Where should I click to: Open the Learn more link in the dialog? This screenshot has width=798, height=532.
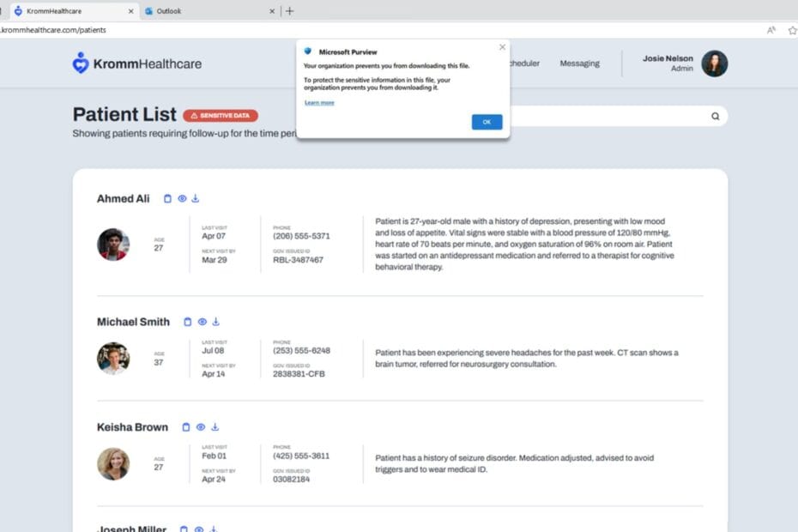coord(319,103)
